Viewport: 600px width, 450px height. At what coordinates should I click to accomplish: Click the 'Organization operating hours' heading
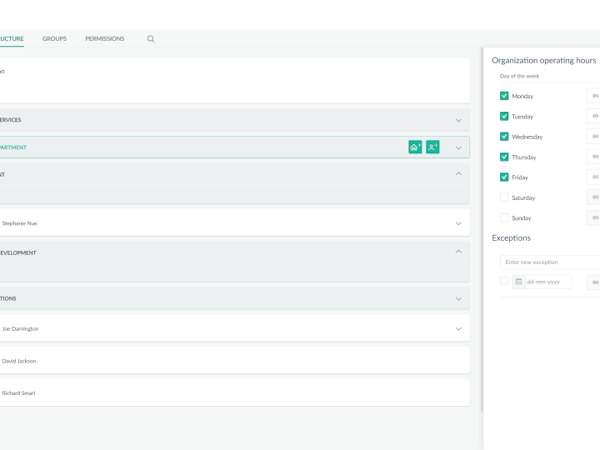pos(544,60)
